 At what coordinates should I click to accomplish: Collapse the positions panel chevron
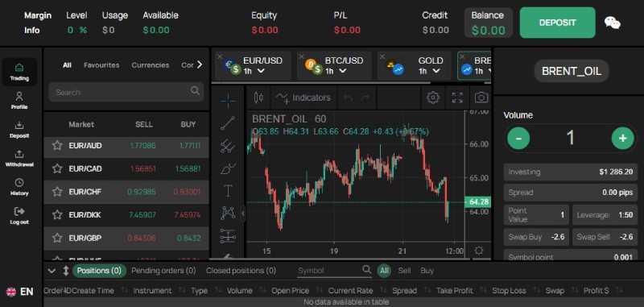tap(52, 271)
